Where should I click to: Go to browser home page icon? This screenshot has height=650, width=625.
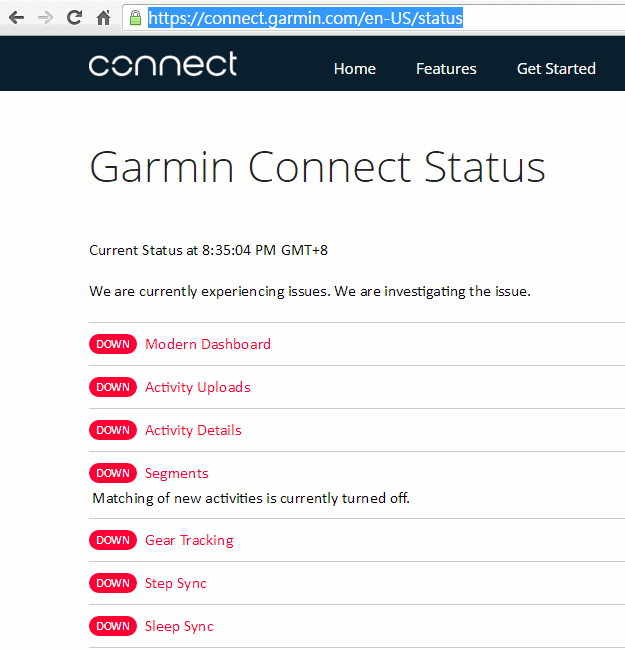point(103,17)
